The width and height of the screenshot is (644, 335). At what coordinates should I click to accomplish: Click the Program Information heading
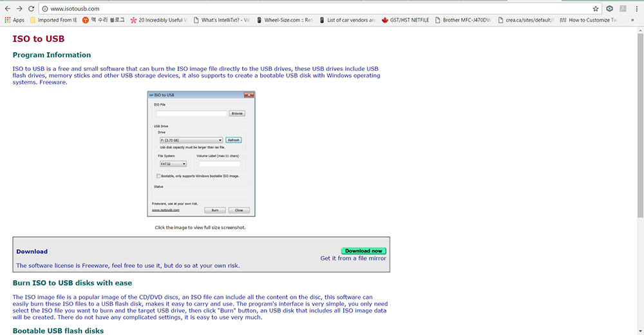[52, 55]
